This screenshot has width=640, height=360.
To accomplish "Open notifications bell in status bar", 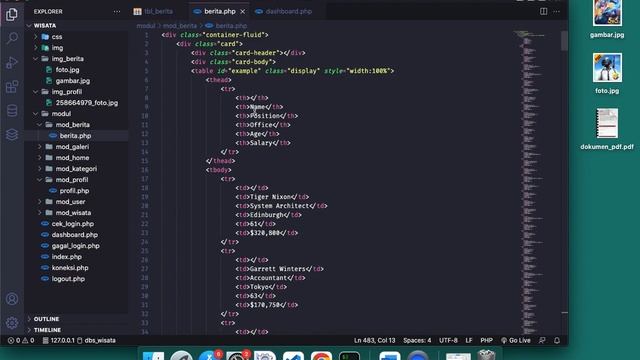I will [557, 340].
